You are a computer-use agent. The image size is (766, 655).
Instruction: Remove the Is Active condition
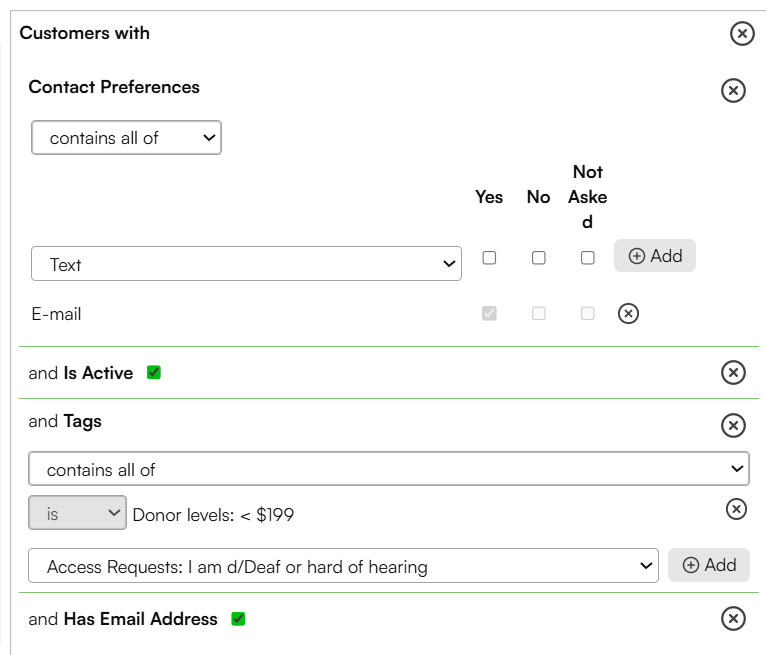[733, 373]
